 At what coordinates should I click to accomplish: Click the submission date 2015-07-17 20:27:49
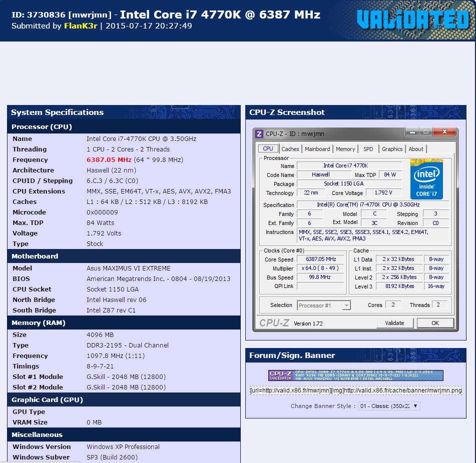pyautogui.click(x=149, y=26)
